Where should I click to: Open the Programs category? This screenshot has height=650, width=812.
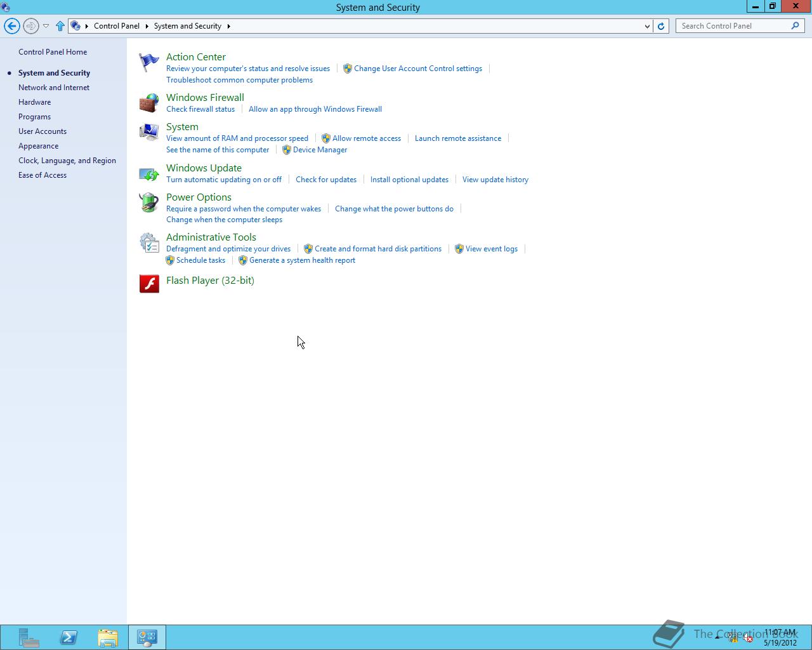point(34,117)
